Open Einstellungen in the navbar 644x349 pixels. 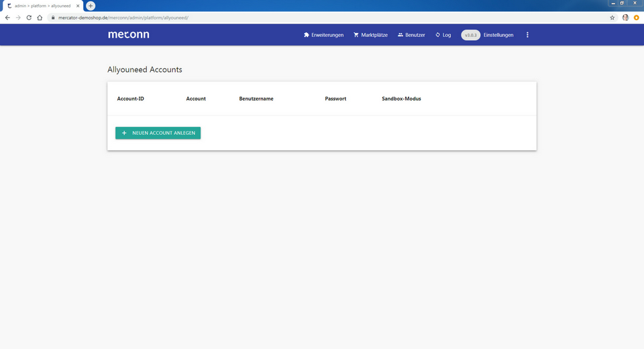[498, 35]
